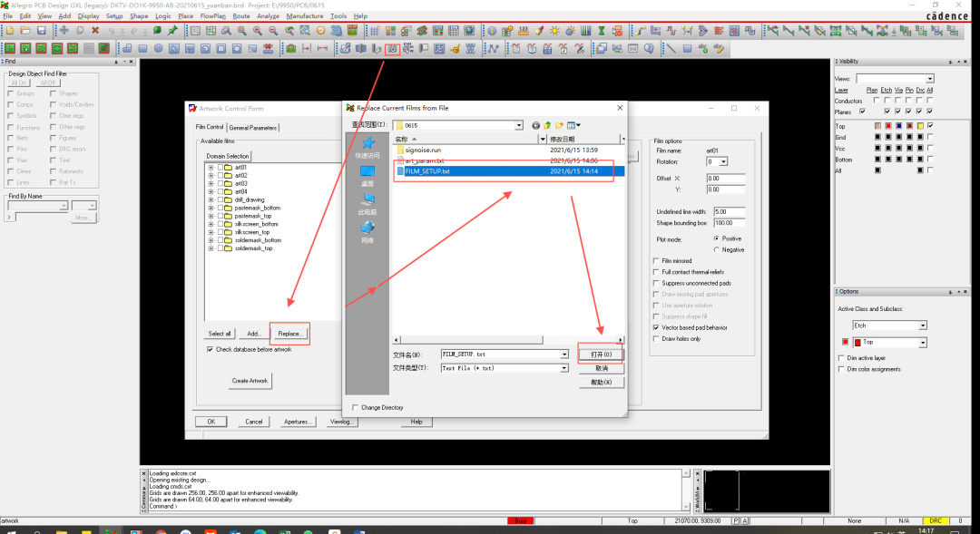Expand the drill_drawing film tree node
Image resolution: width=980 pixels, height=534 pixels.
click(x=211, y=199)
